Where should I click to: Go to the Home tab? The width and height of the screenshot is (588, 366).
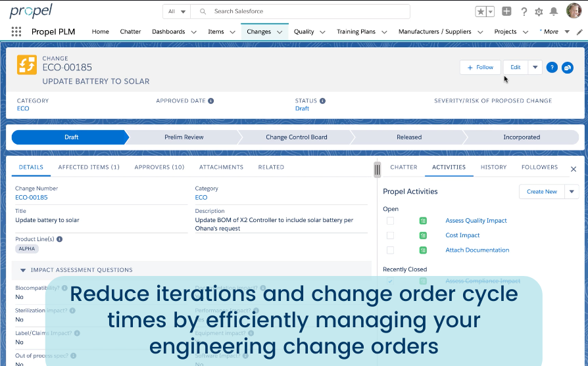[101, 32]
